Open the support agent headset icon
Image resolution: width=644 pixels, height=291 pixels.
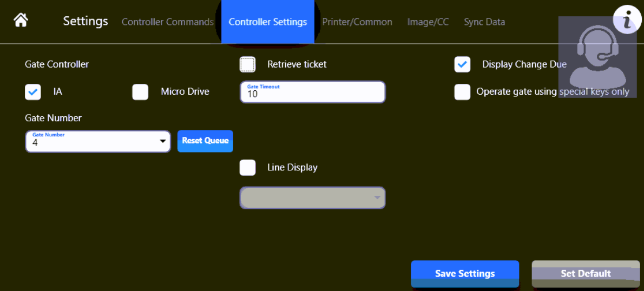point(597,57)
